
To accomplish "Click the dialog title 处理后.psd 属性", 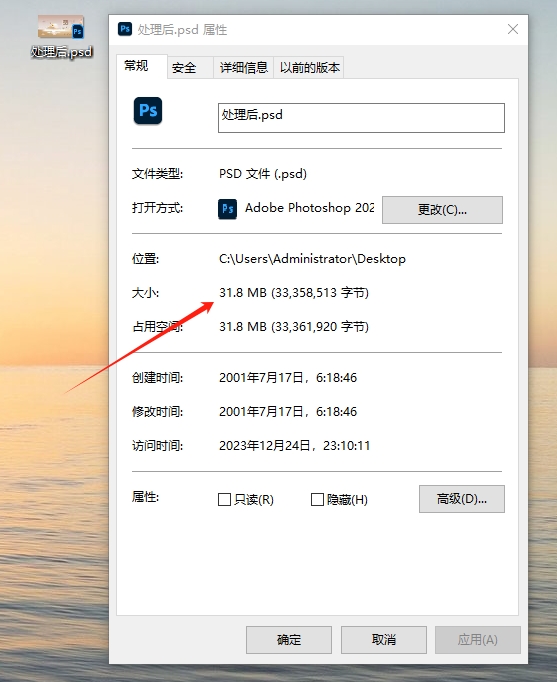I will pos(182,30).
